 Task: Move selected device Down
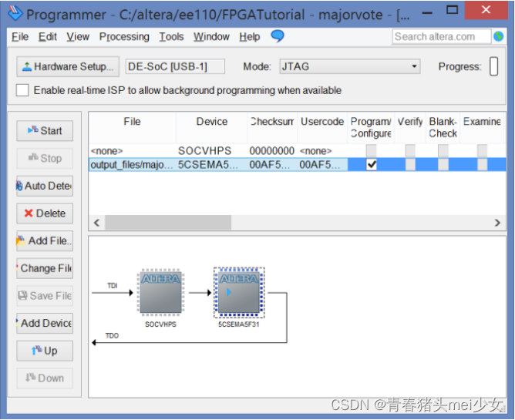pos(45,378)
